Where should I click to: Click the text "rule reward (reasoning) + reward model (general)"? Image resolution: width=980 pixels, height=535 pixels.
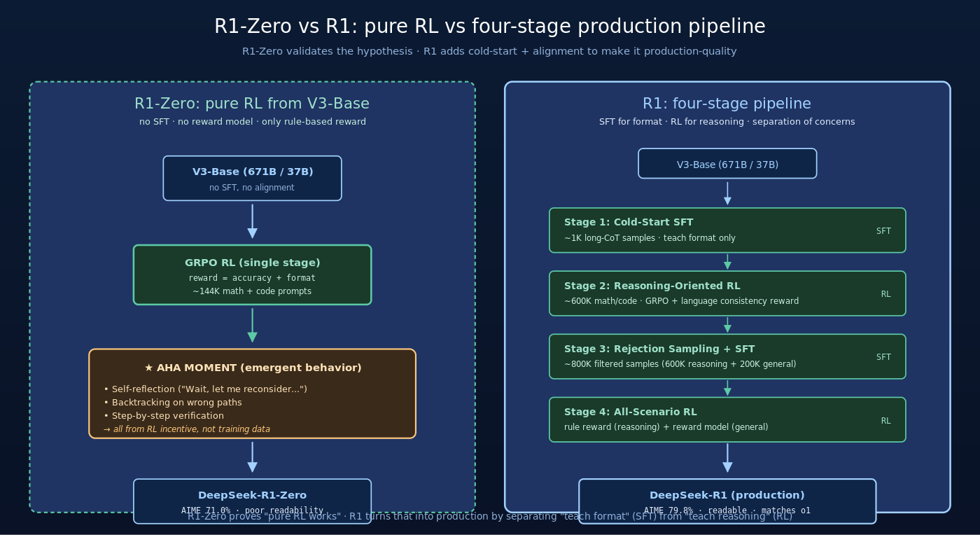pyautogui.click(x=666, y=427)
